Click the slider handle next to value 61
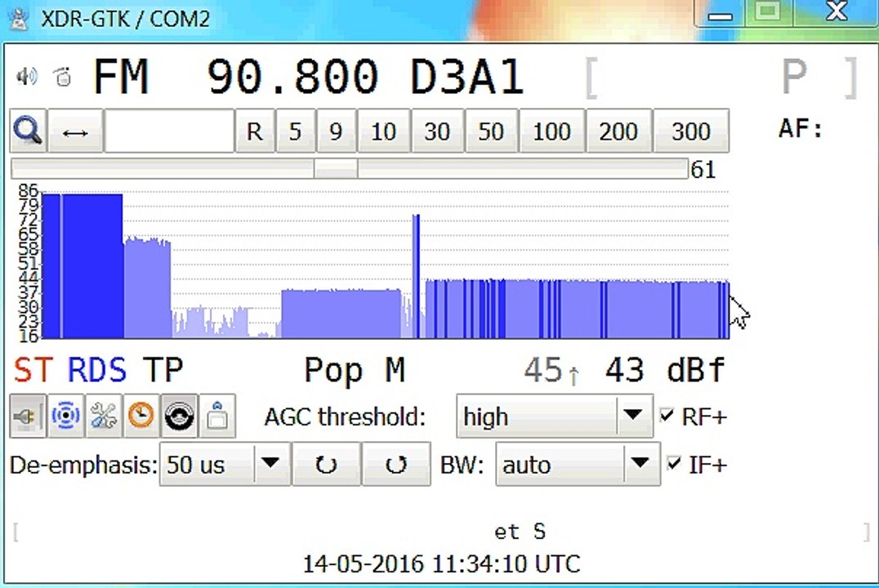The height and width of the screenshot is (588, 879). click(335, 169)
